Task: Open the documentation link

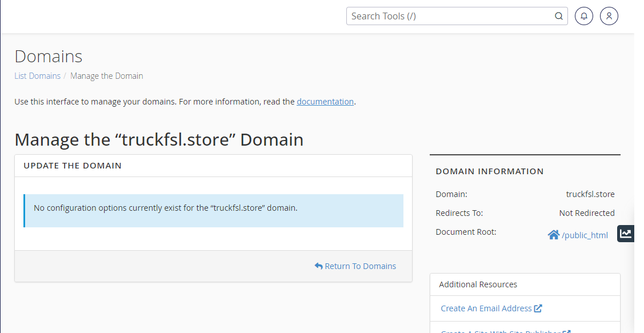Action: click(x=325, y=102)
